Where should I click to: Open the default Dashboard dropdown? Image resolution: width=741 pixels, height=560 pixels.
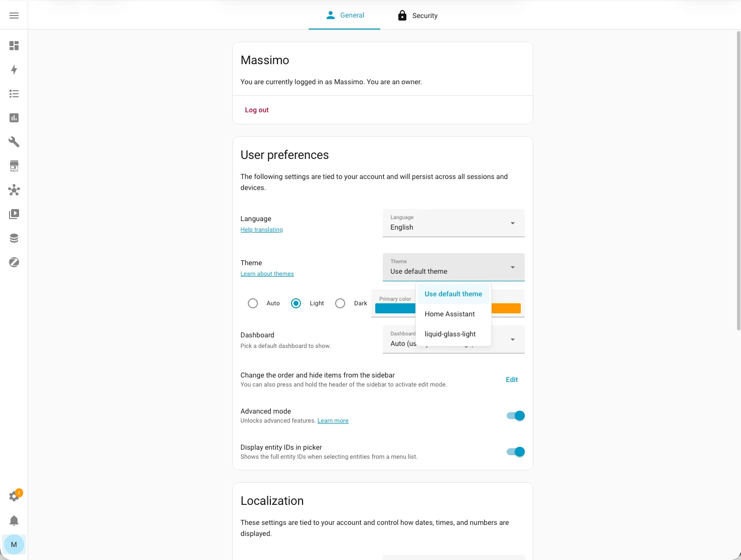[x=512, y=339]
